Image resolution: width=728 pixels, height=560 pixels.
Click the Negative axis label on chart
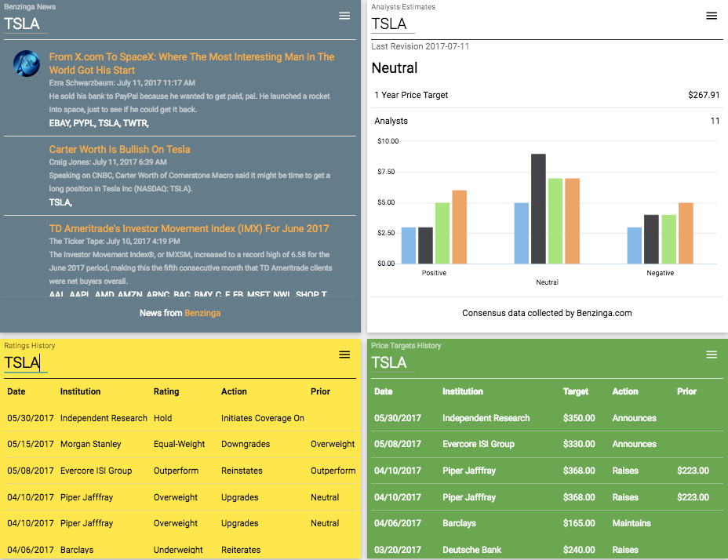tap(661, 273)
